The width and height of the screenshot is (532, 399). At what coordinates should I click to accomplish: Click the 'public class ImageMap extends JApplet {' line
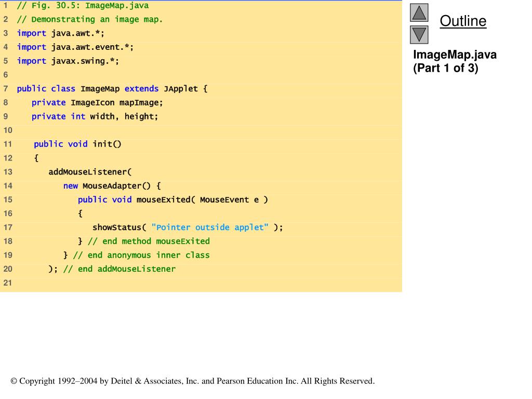pos(112,89)
